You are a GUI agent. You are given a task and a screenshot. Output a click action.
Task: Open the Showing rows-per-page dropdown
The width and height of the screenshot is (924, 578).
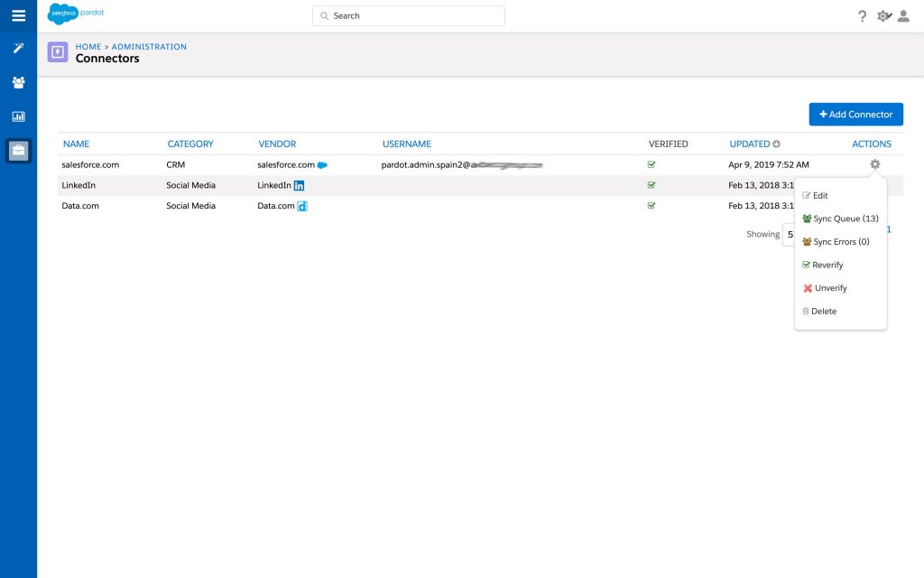point(789,234)
